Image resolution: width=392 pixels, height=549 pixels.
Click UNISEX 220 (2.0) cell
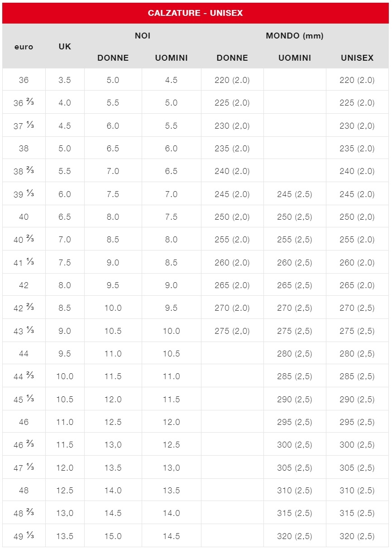[357, 80]
